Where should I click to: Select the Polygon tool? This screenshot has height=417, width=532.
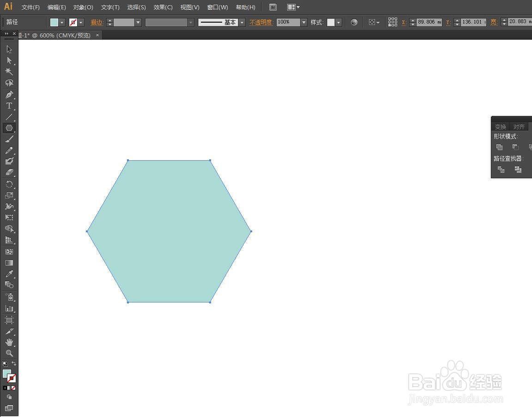pos(9,128)
